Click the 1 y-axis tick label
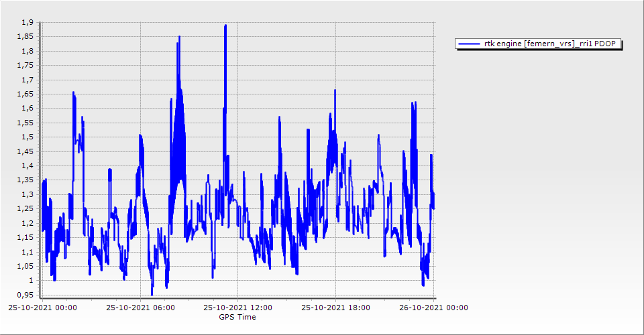644x335 pixels. pos(31,281)
